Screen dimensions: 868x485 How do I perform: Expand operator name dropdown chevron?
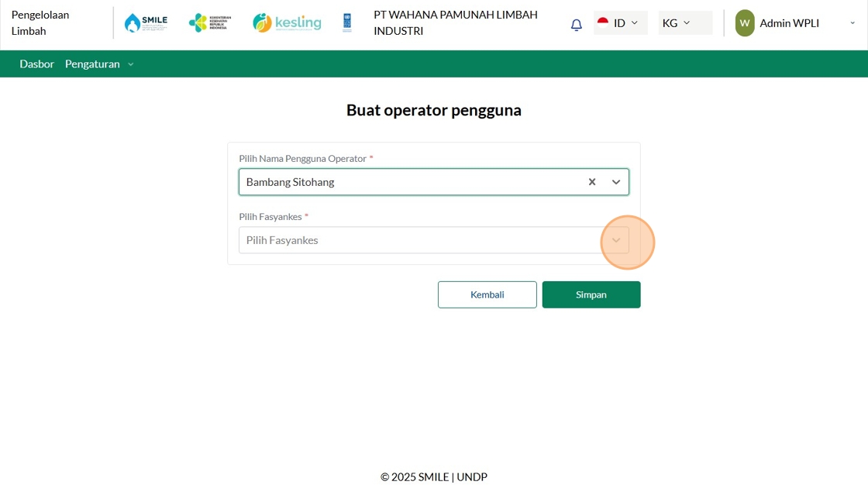point(616,181)
